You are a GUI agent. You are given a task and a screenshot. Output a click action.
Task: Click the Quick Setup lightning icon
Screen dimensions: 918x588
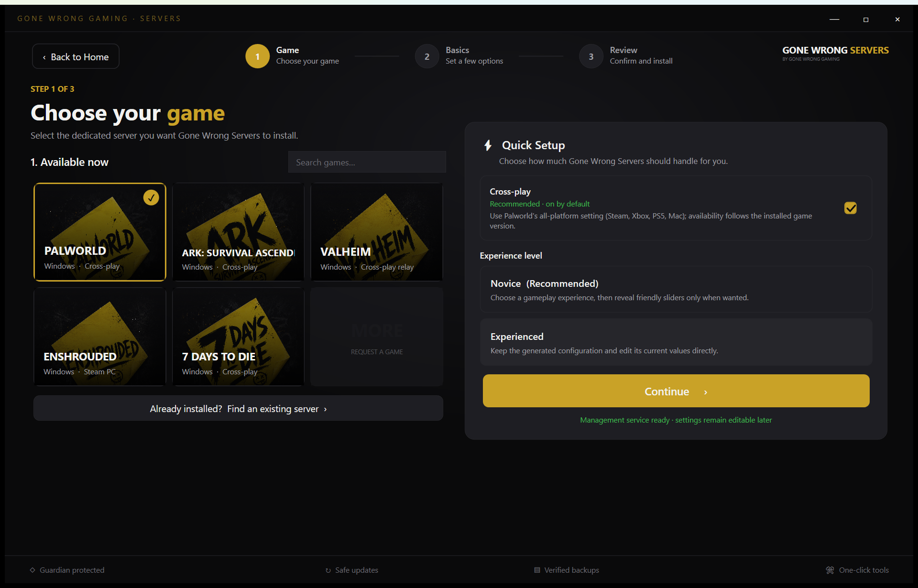[488, 145]
